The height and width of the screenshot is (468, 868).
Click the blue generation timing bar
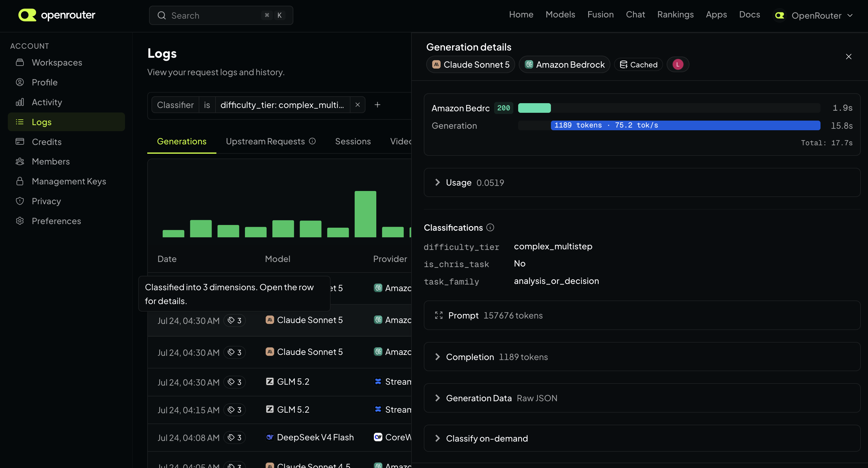click(x=685, y=125)
